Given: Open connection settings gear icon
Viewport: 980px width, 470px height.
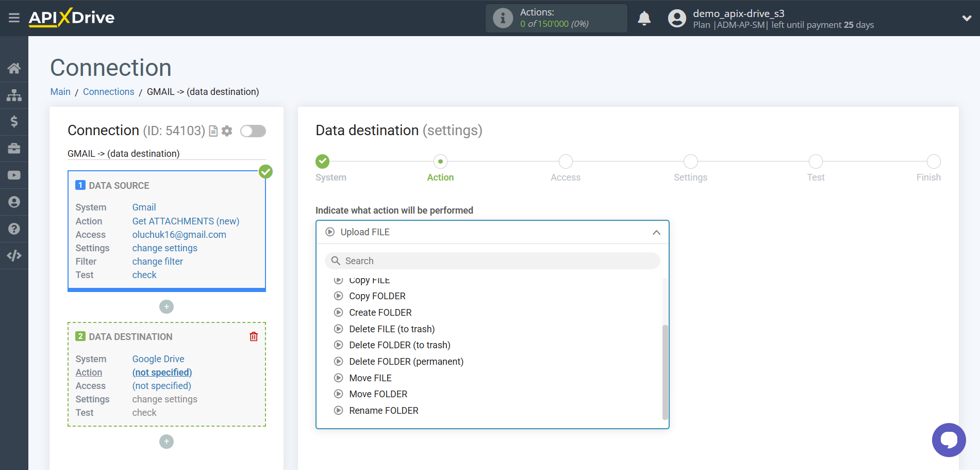Looking at the screenshot, I should [227, 131].
